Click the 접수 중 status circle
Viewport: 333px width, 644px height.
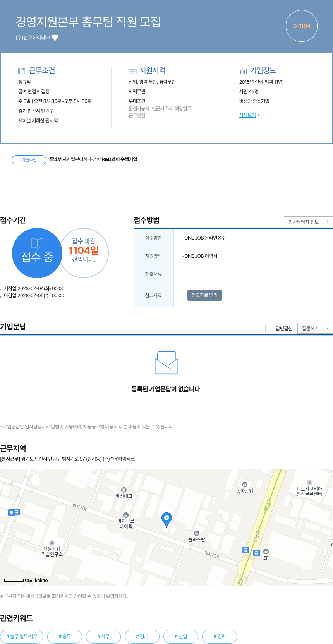pyautogui.click(x=37, y=253)
